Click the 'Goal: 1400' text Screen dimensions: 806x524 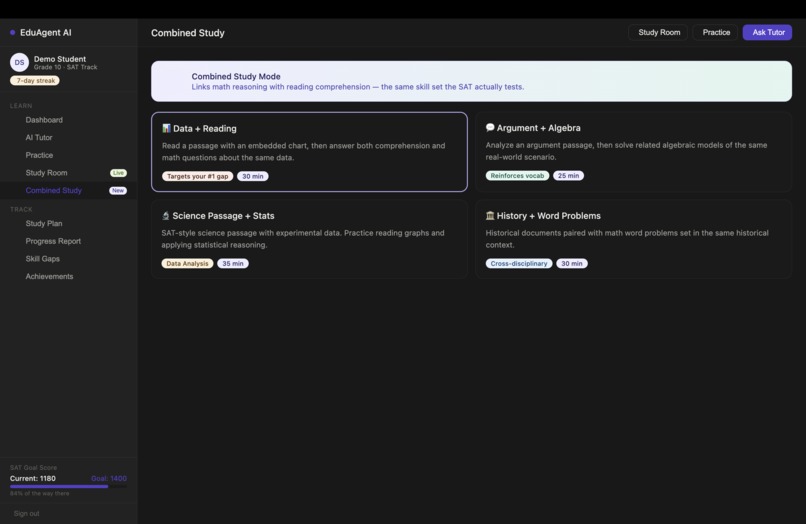(108, 478)
